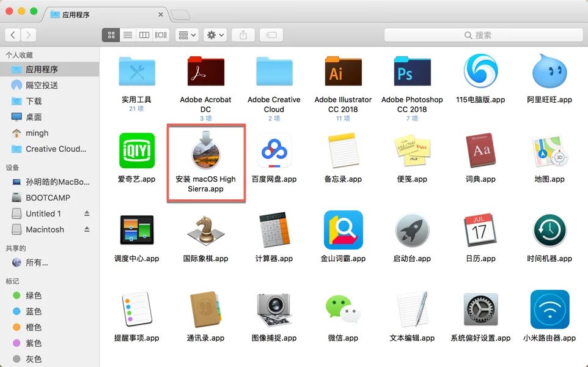Select the 计算器.app calculator icon
Screen dimensions: 588x367
click(x=274, y=229)
